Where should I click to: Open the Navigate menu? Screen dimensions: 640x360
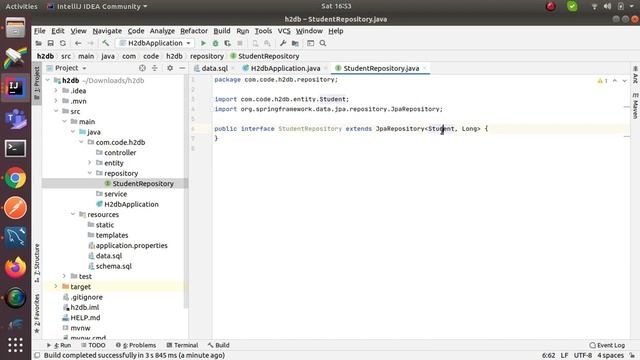tap(107, 31)
